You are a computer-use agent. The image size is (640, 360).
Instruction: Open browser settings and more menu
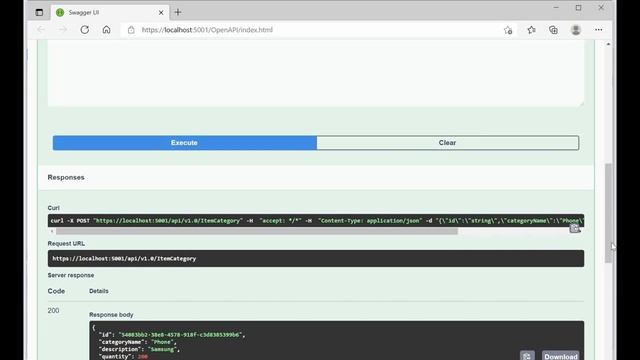598,30
